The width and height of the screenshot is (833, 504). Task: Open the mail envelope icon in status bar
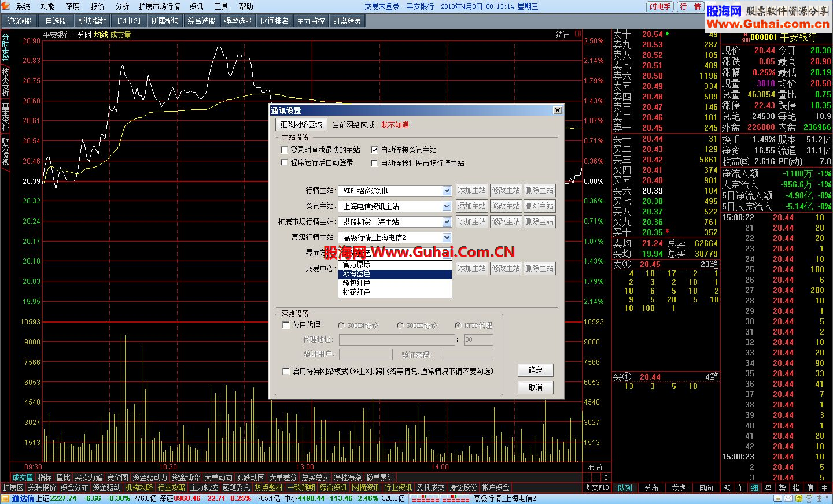click(788, 498)
